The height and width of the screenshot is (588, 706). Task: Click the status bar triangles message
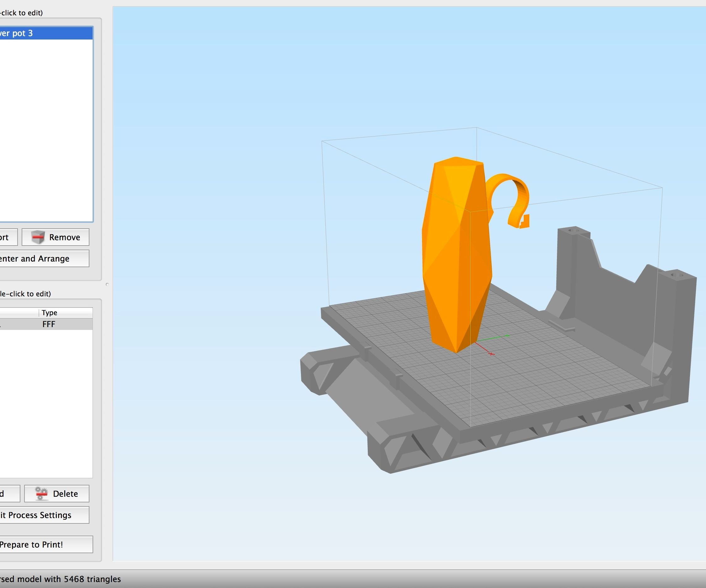(61, 579)
